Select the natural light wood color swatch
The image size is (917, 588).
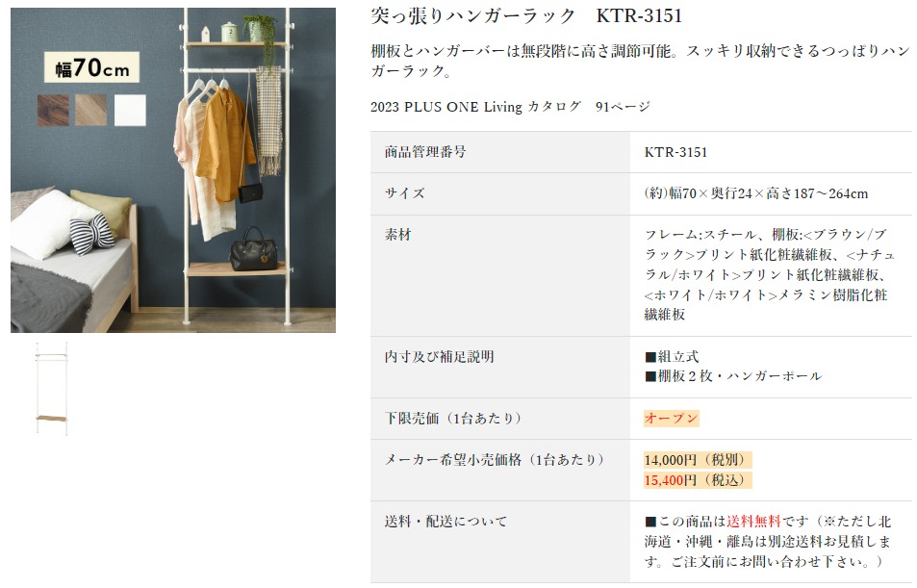coord(90,110)
